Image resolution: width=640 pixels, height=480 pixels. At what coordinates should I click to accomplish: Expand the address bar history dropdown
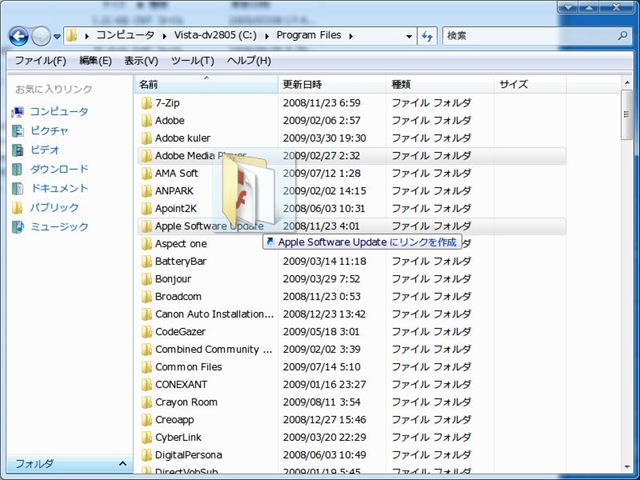(409, 36)
